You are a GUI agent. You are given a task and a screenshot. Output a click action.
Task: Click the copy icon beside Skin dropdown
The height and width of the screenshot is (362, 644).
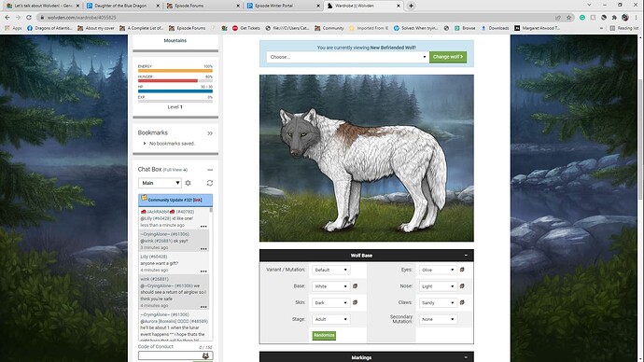click(356, 302)
